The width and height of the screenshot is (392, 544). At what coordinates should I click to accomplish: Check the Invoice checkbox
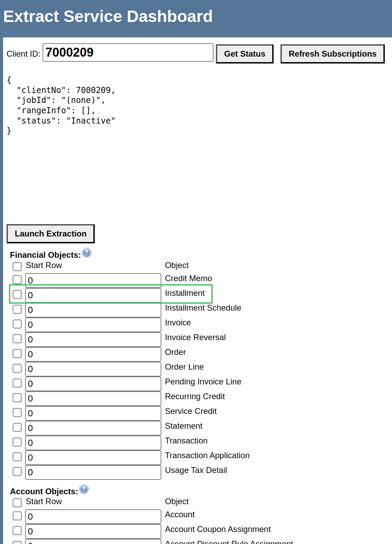17,324
